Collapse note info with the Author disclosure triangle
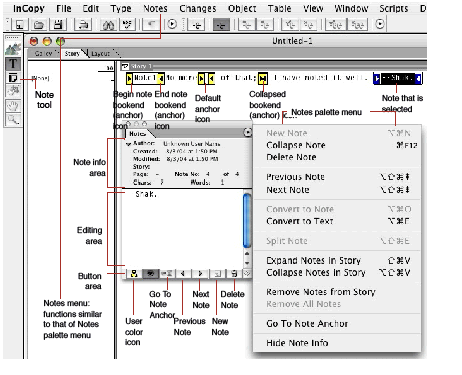 click(128, 144)
